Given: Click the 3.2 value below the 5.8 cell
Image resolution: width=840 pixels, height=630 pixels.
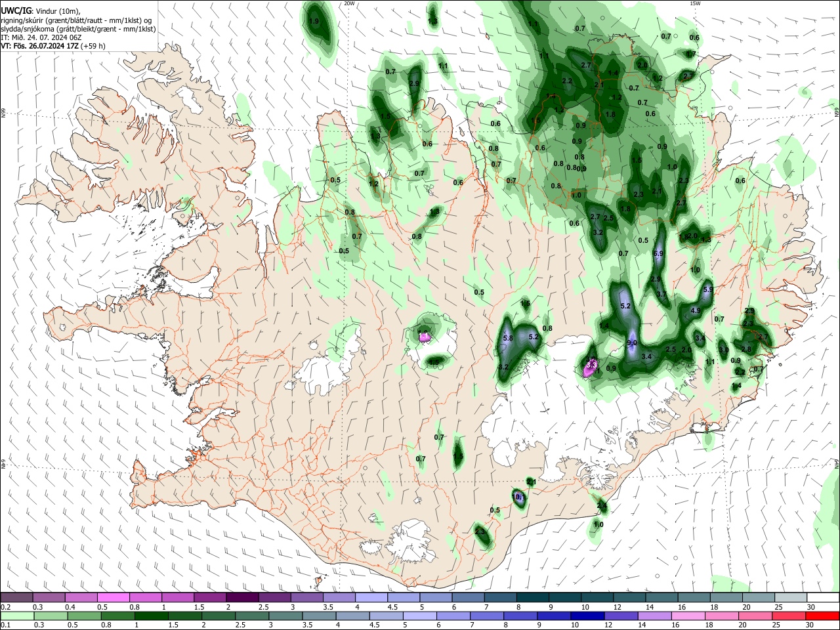Looking at the screenshot, I should pos(503,367).
